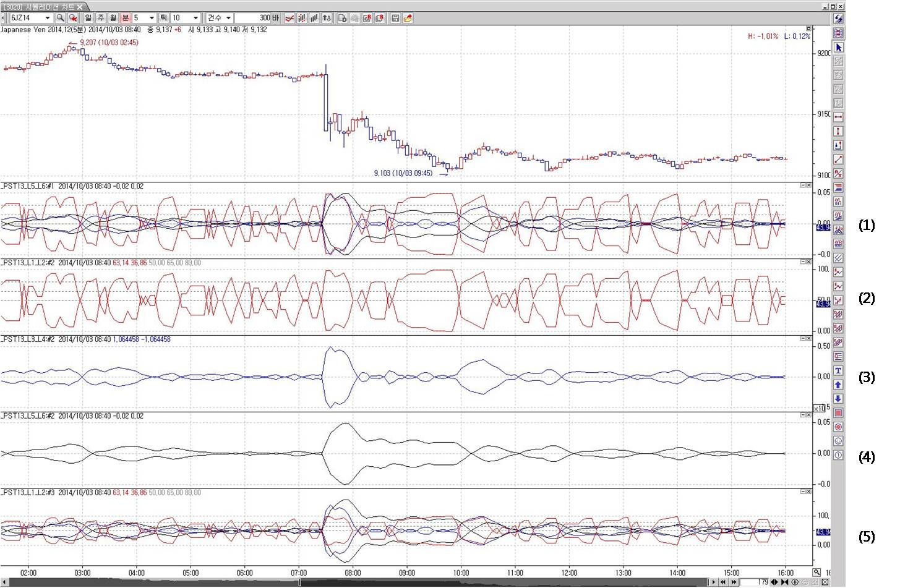Close the _PST13_L5_L6:#1 indicator panel
The height and width of the screenshot is (588, 900).
click(808, 185)
